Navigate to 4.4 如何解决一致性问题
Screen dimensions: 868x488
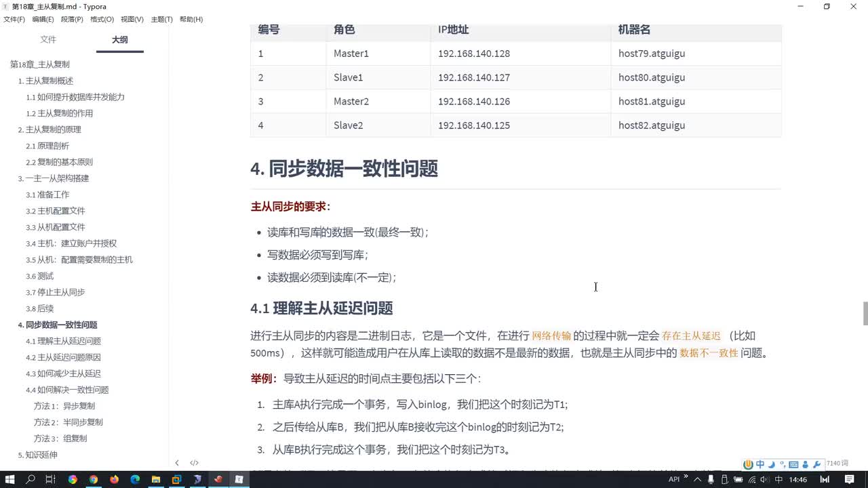tap(67, 390)
